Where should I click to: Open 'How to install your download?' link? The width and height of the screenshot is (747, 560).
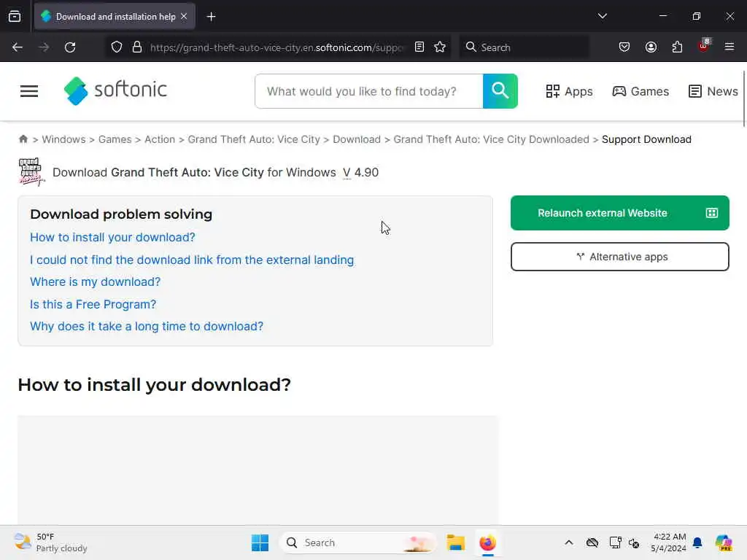tap(112, 237)
